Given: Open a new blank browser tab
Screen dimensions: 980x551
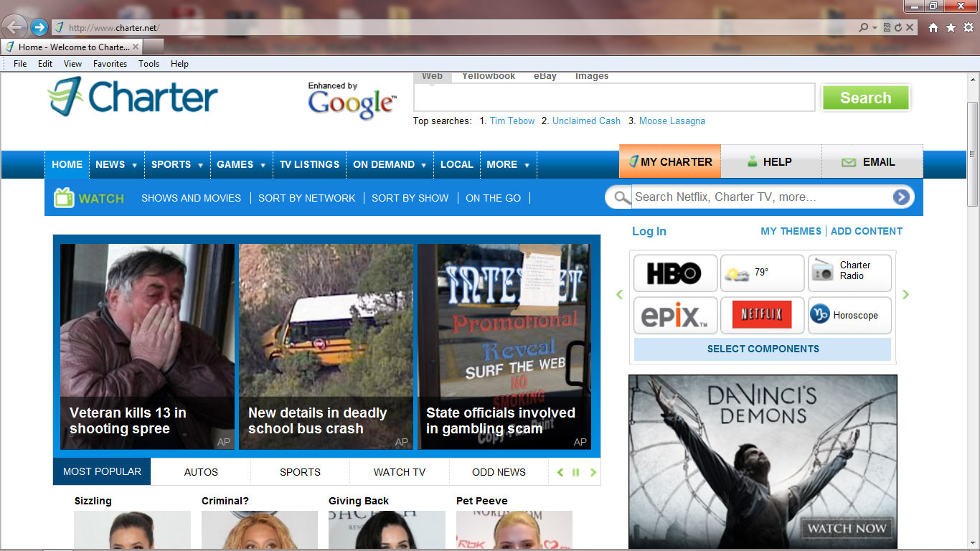Looking at the screenshot, I should click(x=154, y=47).
